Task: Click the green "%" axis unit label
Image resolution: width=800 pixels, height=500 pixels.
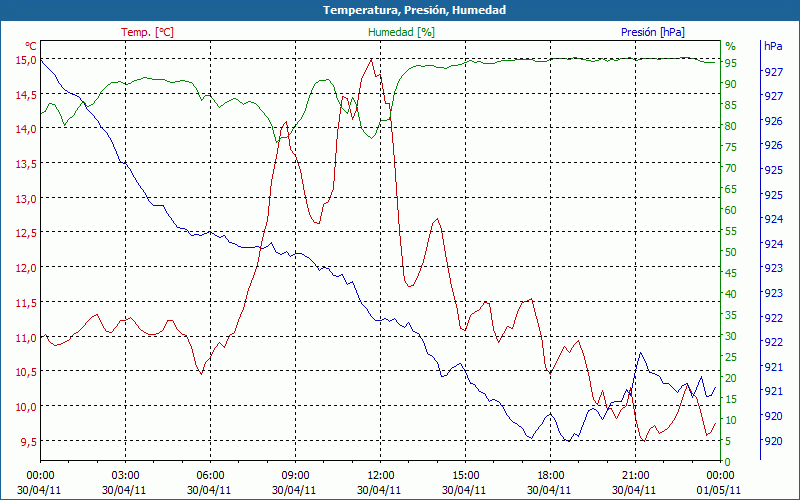Action: pyautogui.click(x=731, y=46)
